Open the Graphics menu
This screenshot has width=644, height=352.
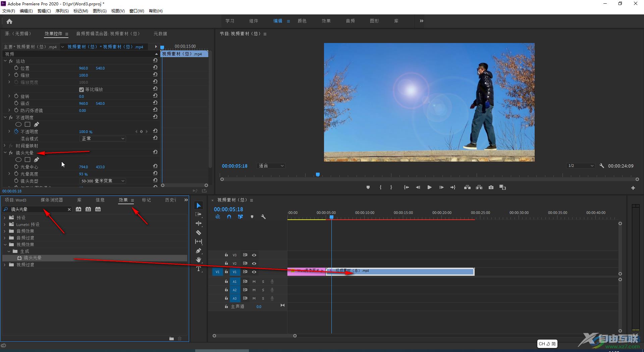[x=100, y=11]
